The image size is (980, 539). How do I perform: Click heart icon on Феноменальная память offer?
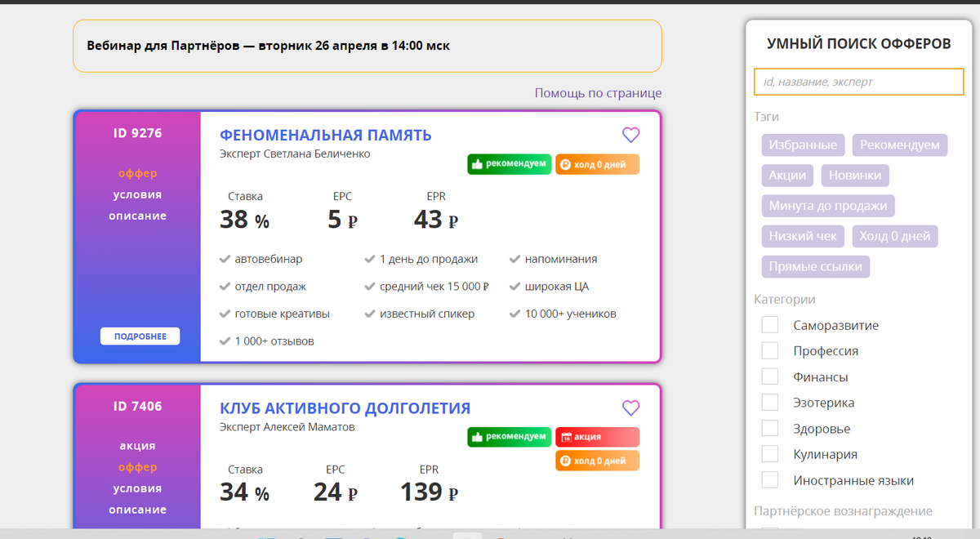[x=630, y=135]
